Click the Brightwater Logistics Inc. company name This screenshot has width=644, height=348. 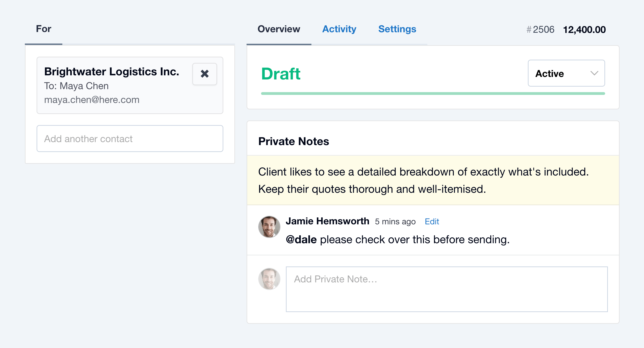coord(112,72)
